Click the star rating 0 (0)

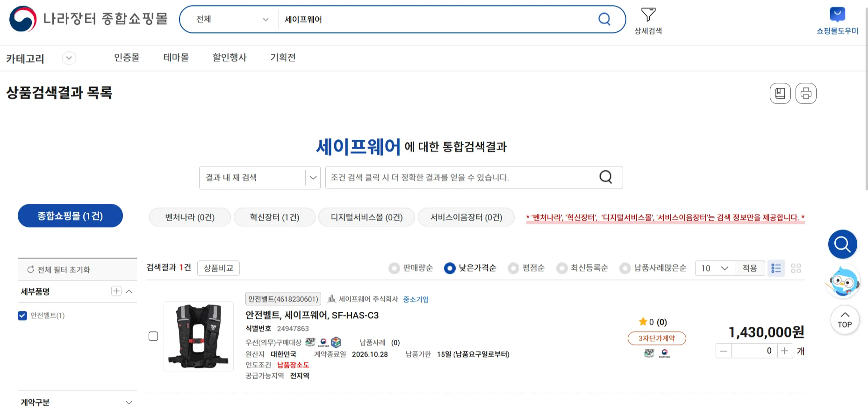tap(653, 322)
